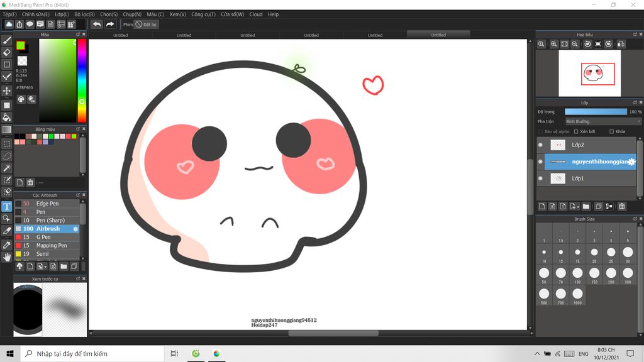Screen dimensions: 644x362
Task: Select the Mapping Pen brush
Action: click(47, 246)
